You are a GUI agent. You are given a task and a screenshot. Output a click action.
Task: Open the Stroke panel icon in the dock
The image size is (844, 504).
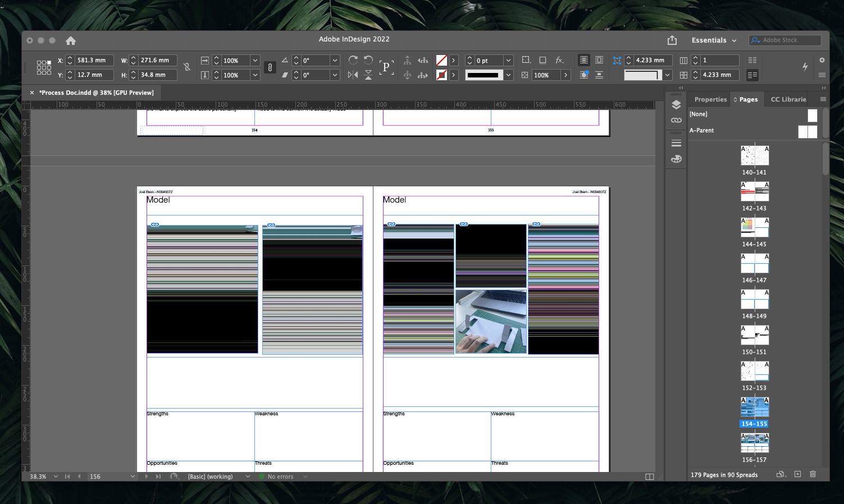click(x=676, y=143)
